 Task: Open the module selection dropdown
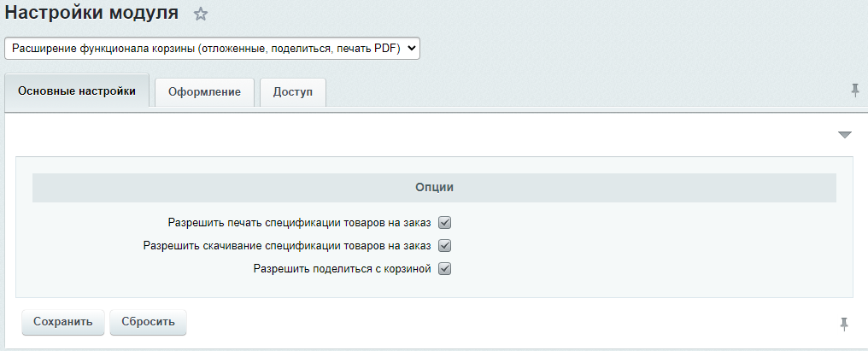tap(213, 49)
